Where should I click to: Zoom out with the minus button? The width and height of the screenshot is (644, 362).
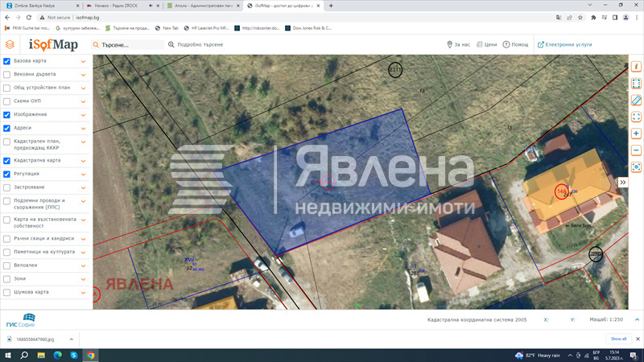[636, 150]
